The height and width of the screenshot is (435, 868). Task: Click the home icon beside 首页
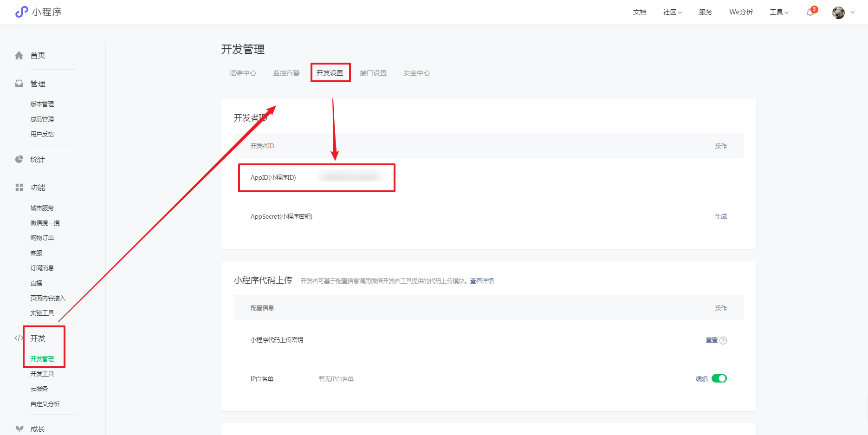pyautogui.click(x=19, y=56)
